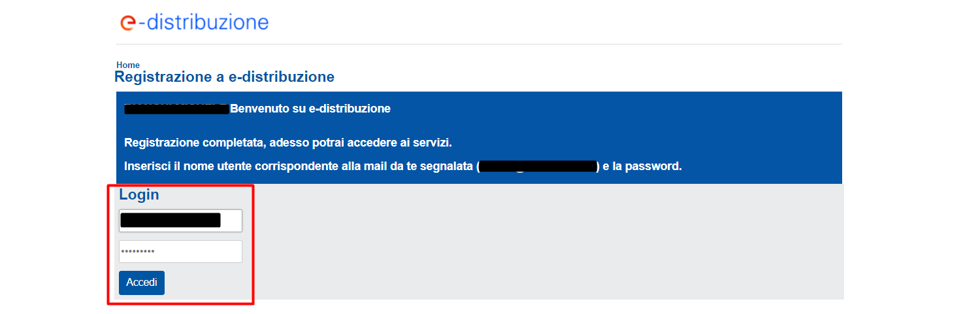Click the e-distribuzione logo
Screen dimensions: 980x314
(195, 22)
